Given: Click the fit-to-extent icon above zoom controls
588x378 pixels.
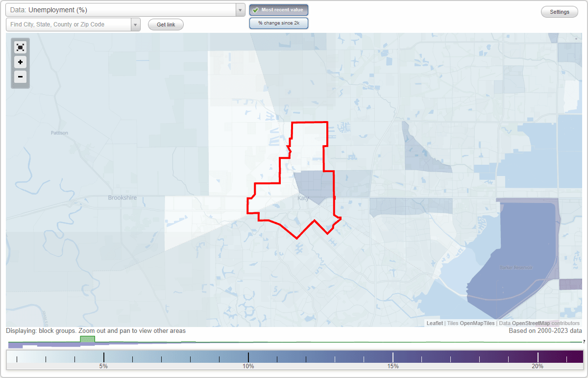Looking at the screenshot, I should [x=20, y=47].
